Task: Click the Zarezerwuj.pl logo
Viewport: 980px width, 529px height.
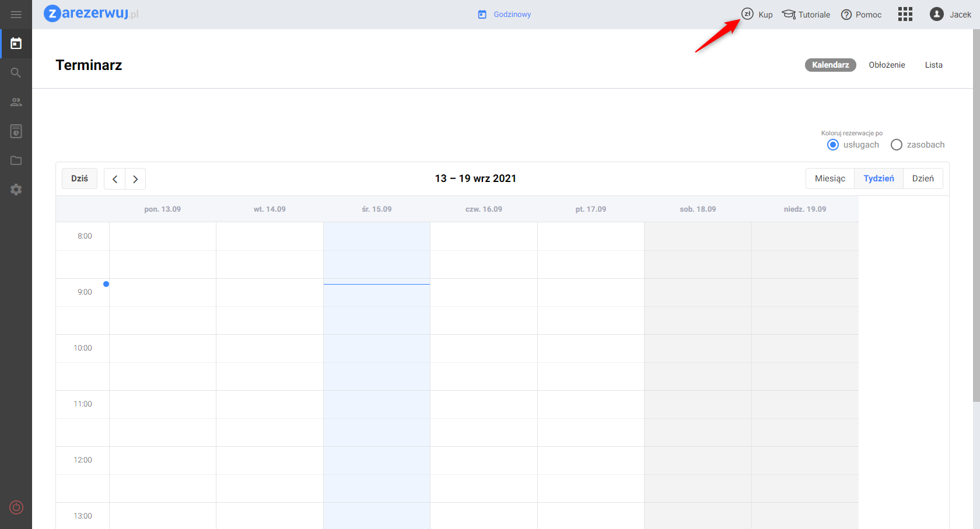Action: [92, 13]
